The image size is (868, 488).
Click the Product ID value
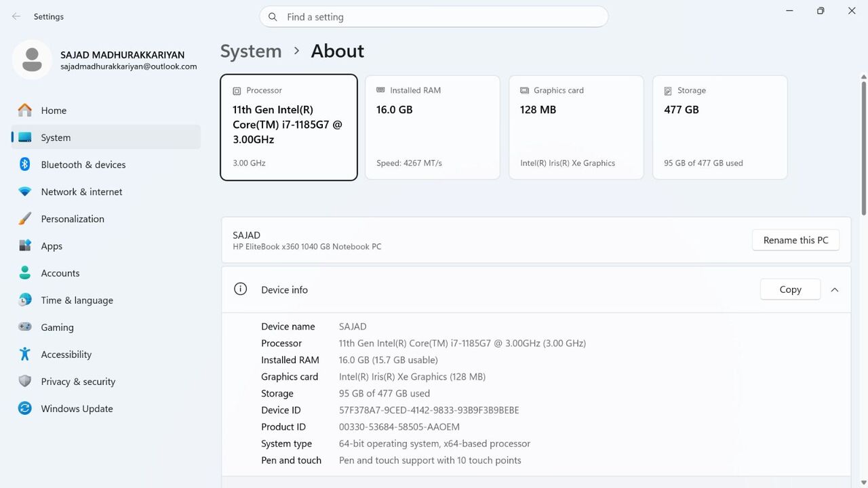click(x=399, y=427)
